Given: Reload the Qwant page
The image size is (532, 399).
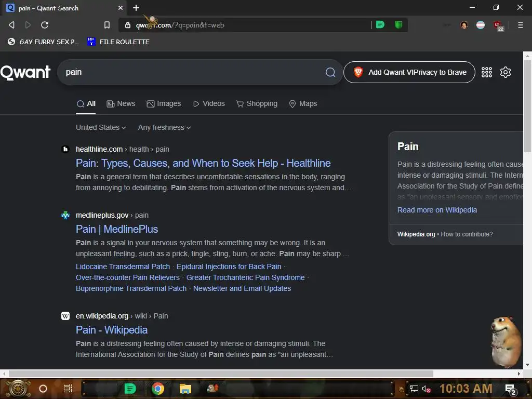Looking at the screenshot, I should [45, 25].
